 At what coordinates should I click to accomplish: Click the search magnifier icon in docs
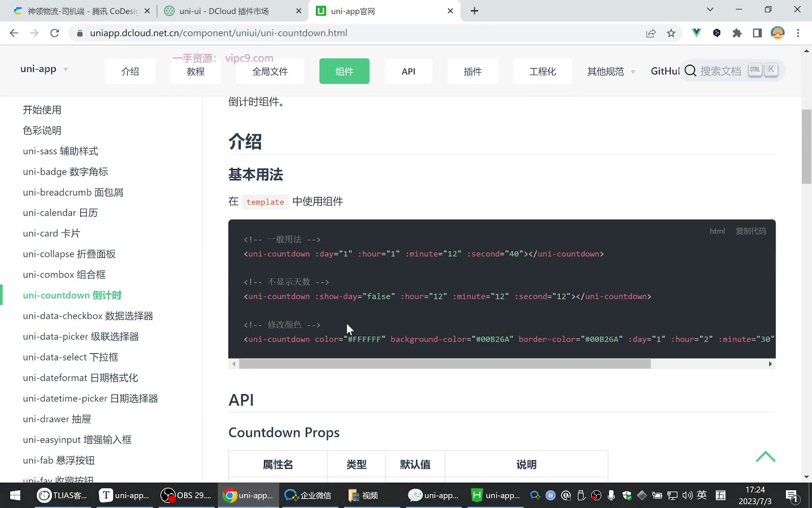691,70
